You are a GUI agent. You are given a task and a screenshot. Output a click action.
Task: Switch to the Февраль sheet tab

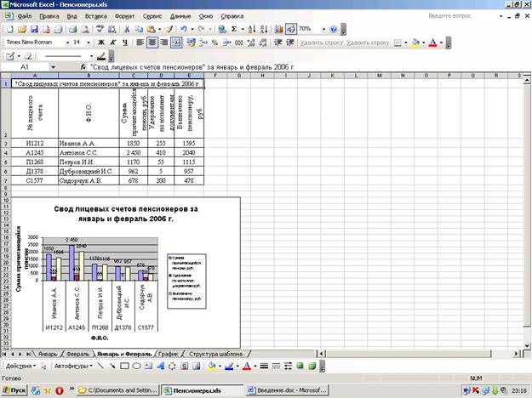[x=77, y=352]
